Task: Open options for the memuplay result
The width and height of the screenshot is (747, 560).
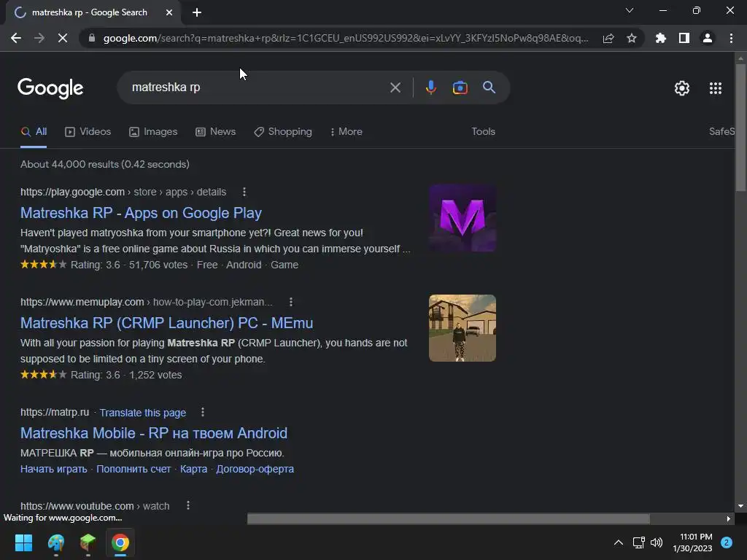Action: 291,302
